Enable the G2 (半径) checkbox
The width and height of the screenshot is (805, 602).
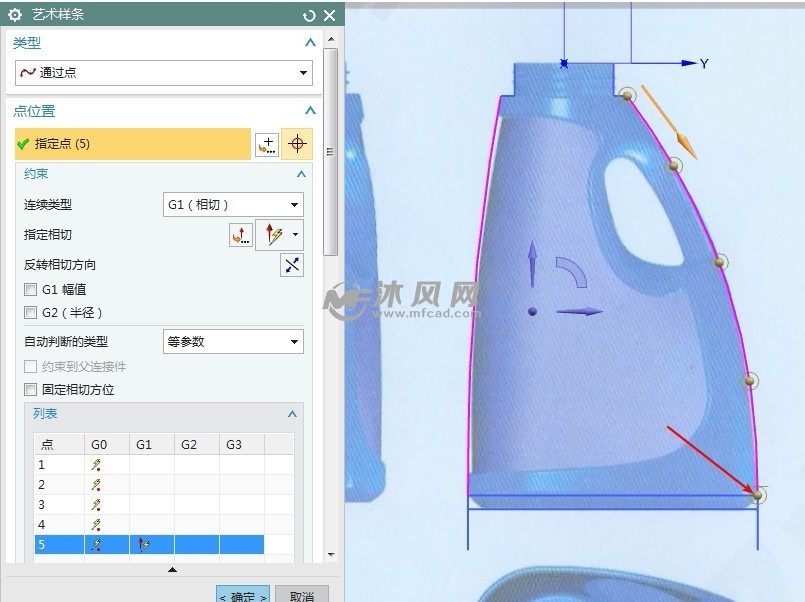coord(30,313)
